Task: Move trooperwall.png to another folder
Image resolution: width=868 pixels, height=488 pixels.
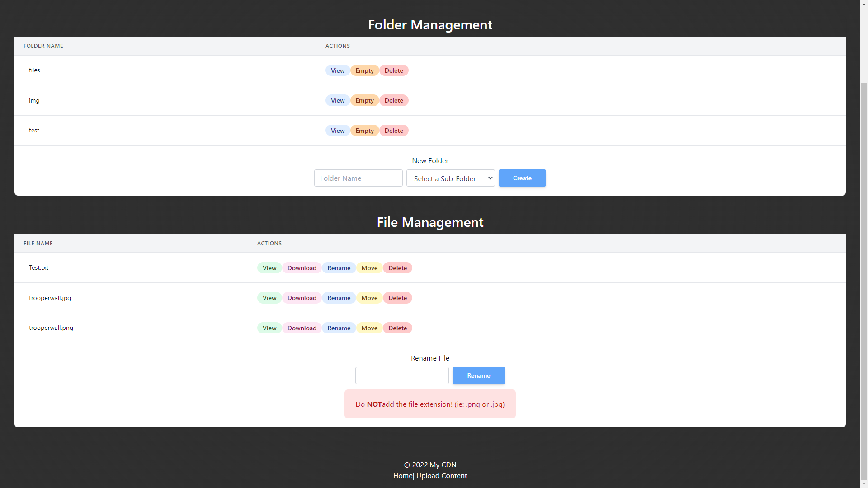Action: (x=369, y=328)
